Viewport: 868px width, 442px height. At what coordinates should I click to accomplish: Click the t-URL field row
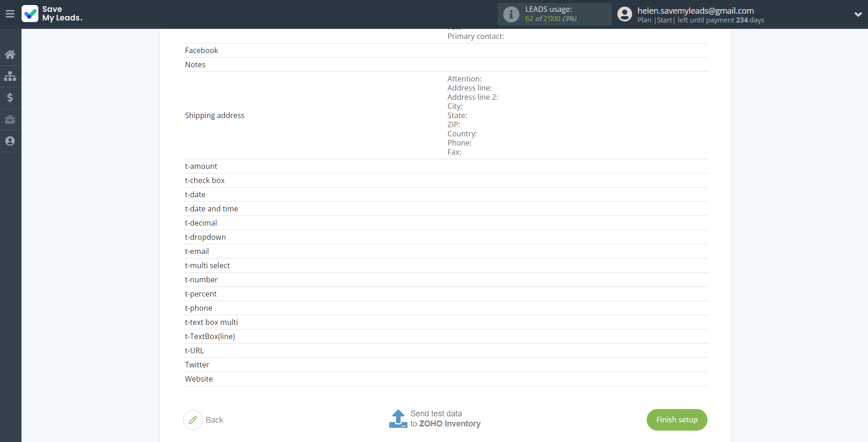coord(445,350)
